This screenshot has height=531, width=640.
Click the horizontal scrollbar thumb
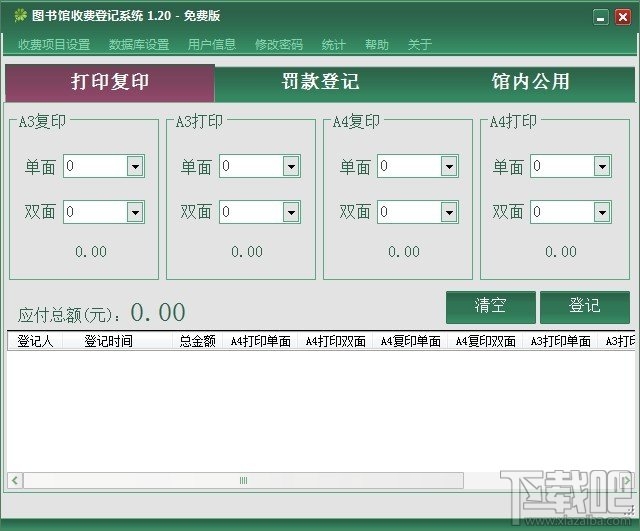[x=243, y=480]
